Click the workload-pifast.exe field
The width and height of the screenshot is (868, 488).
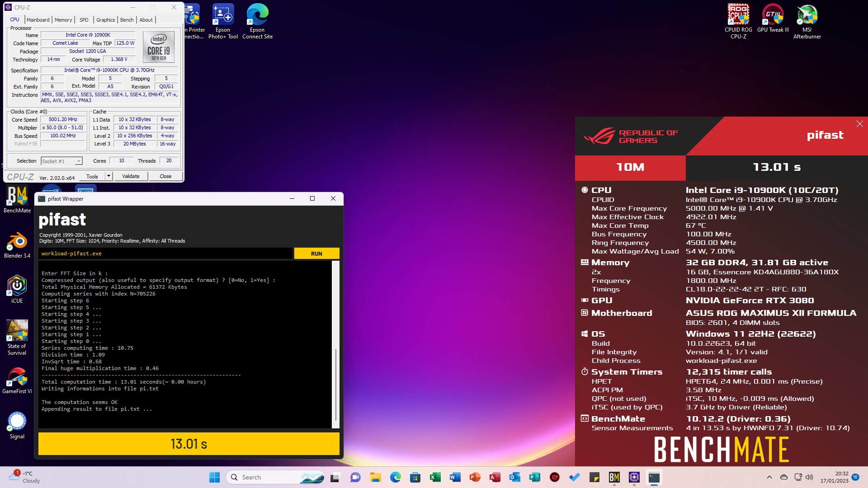165,253
